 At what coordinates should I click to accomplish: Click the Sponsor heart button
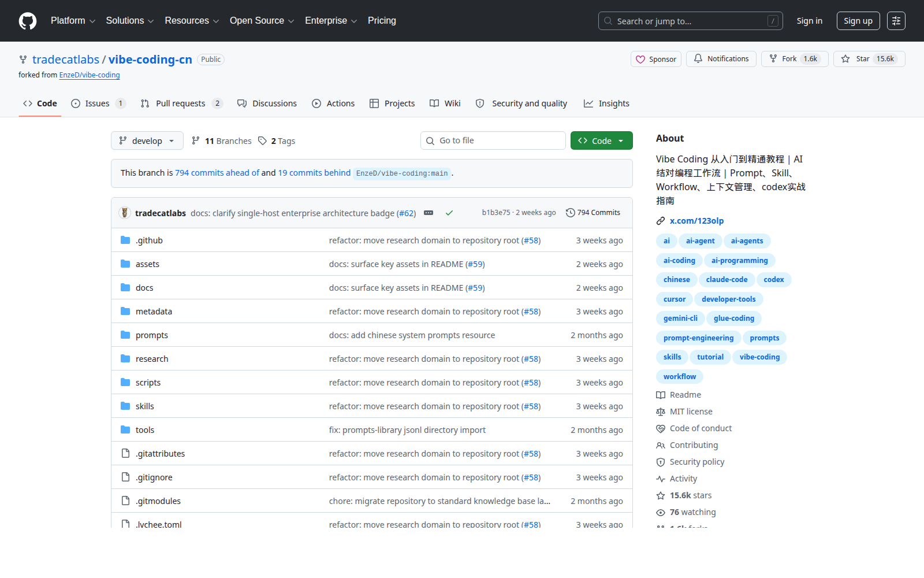pyautogui.click(x=656, y=59)
